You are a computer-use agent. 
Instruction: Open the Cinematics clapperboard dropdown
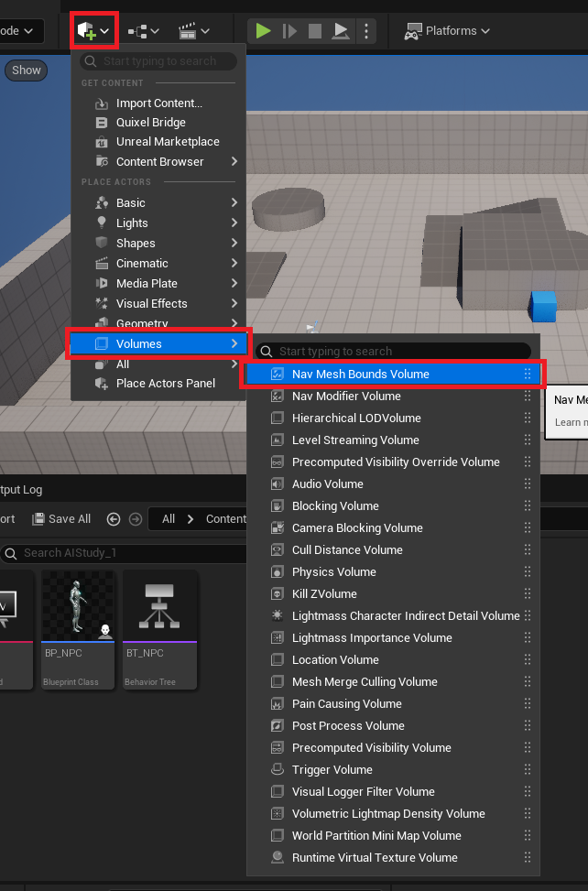coord(194,31)
